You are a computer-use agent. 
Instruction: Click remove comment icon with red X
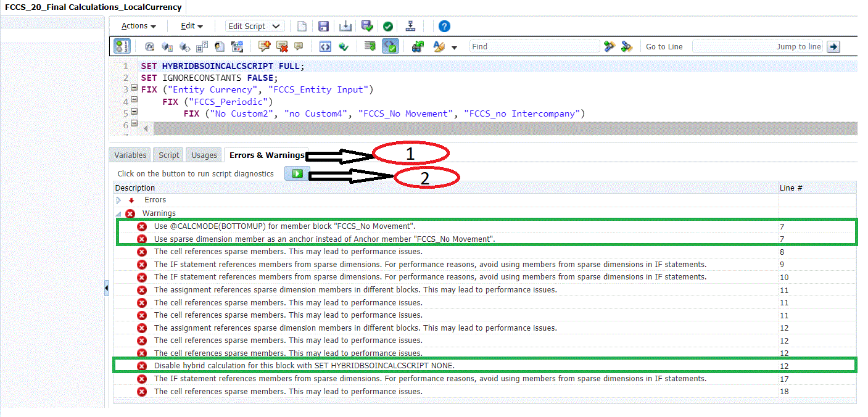point(282,47)
